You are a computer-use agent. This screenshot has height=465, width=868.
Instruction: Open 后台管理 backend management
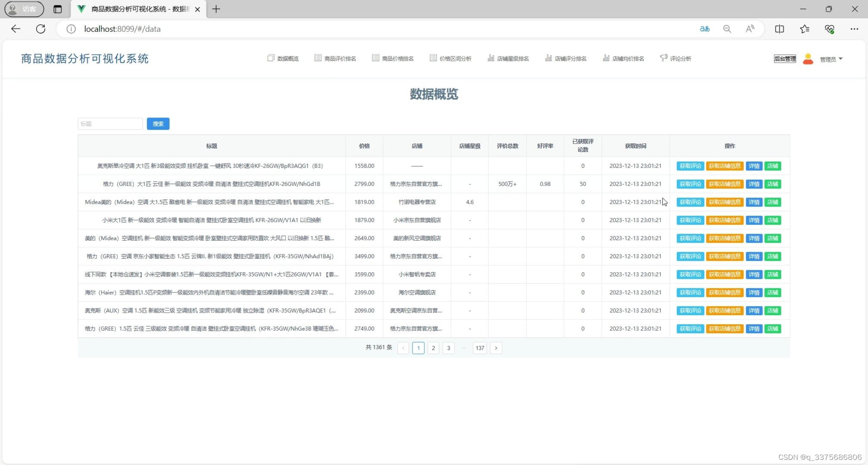click(784, 59)
